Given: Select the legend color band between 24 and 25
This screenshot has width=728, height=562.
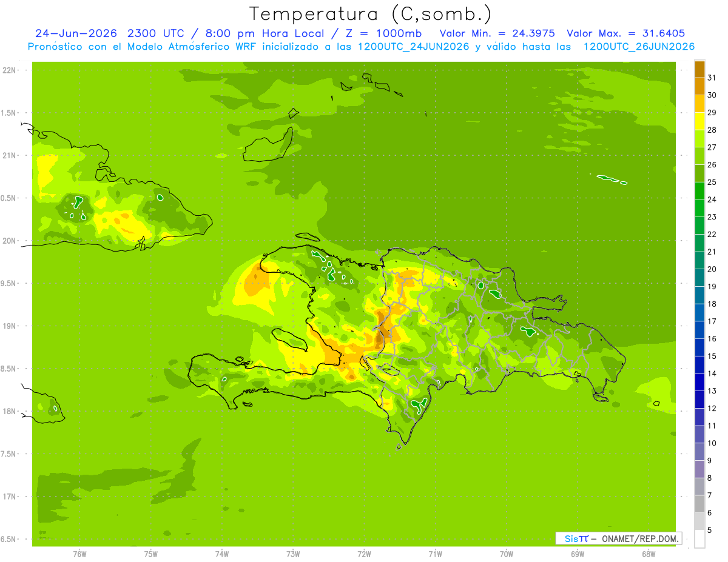Looking at the screenshot, I should point(699,191).
